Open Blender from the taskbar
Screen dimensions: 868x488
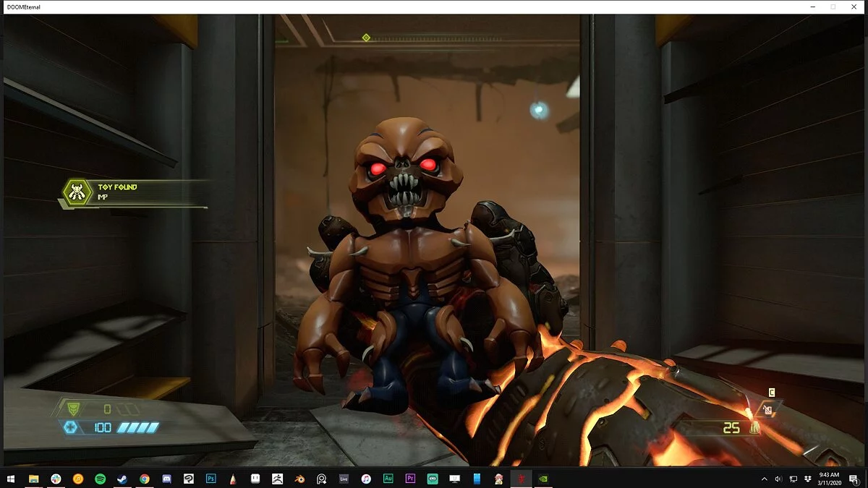click(299, 479)
